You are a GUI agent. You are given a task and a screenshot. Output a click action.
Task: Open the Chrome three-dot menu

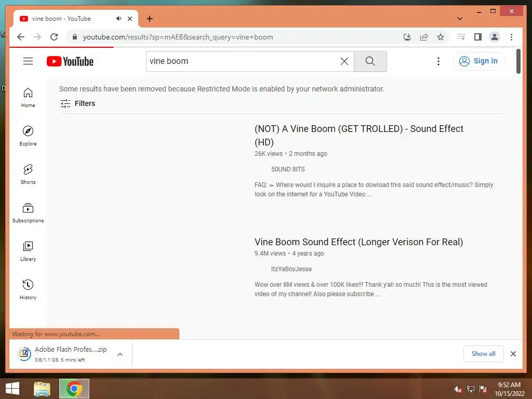pos(511,37)
